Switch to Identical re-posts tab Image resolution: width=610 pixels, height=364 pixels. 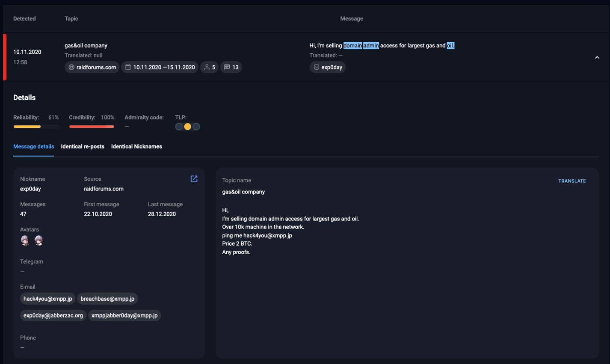(x=83, y=147)
